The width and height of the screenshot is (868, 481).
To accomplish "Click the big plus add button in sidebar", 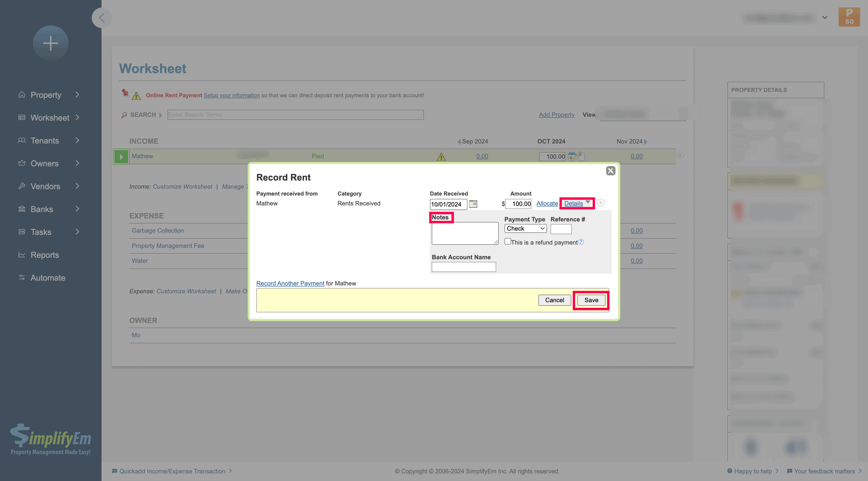I will point(51,43).
